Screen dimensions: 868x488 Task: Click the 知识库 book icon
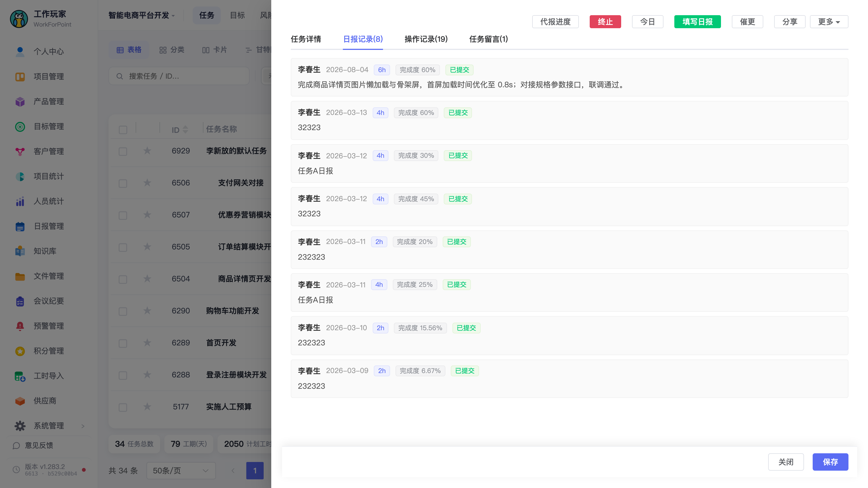point(20,251)
